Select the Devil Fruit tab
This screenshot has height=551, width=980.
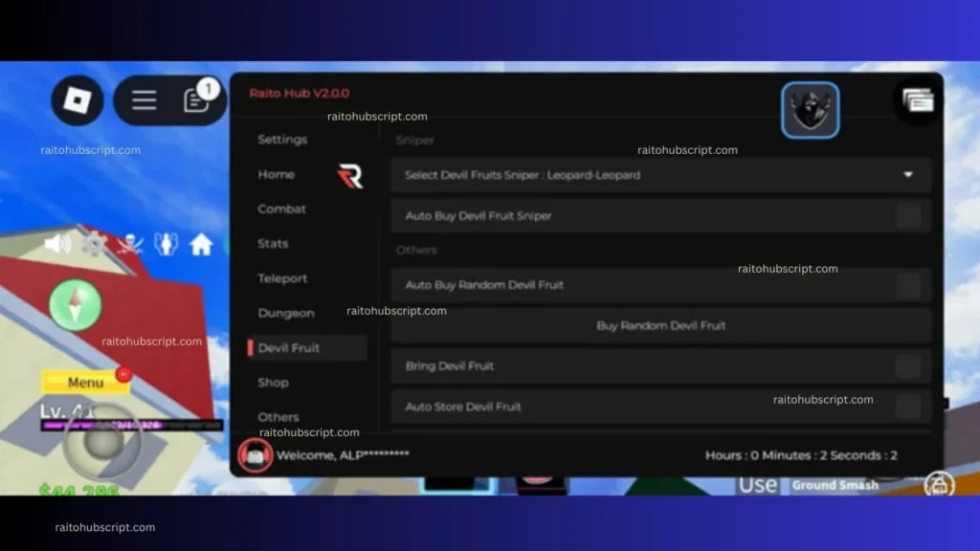coord(307,348)
